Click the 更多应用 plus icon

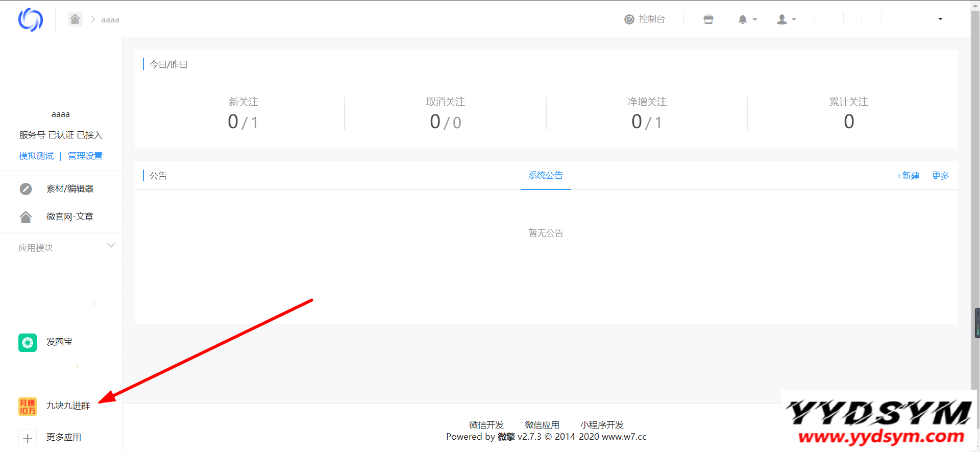point(28,438)
